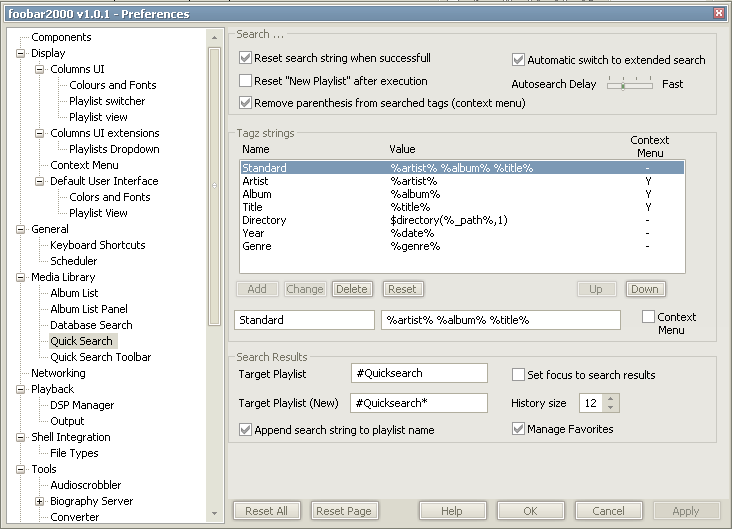Collapse the Columns UI extensions node

click(x=40, y=133)
